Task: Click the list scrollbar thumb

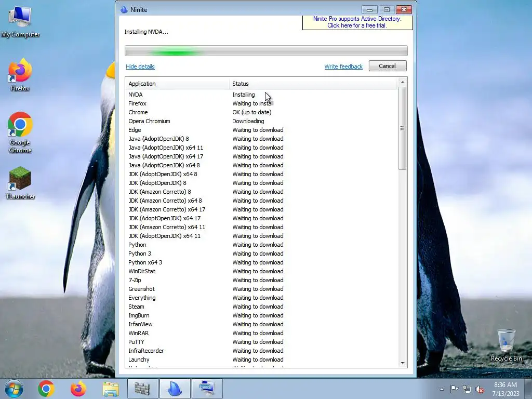Action: [x=403, y=128]
